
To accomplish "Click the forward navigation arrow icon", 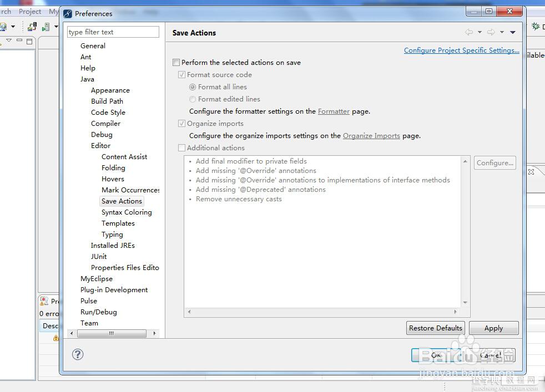I will pos(491,32).
